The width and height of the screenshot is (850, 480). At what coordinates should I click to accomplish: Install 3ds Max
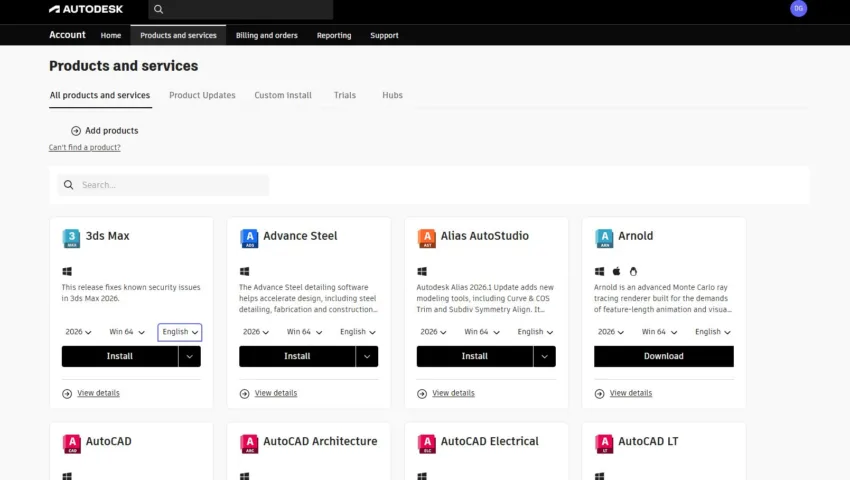pos(120,356)
